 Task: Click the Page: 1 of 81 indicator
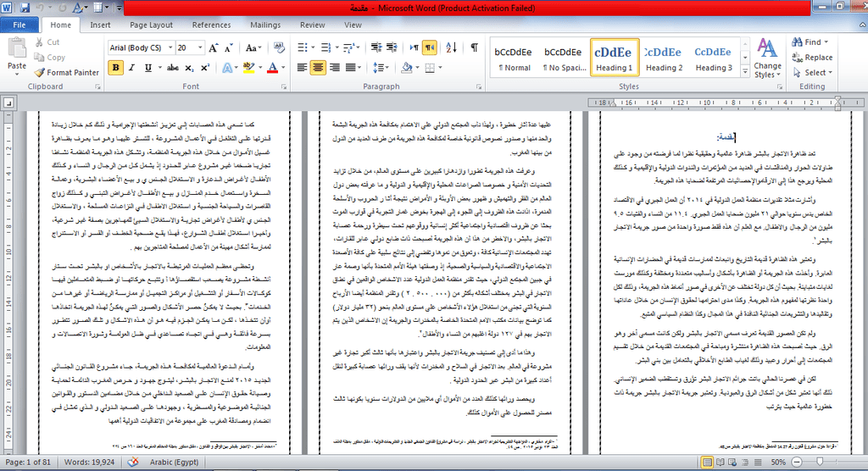pos(28,463)
